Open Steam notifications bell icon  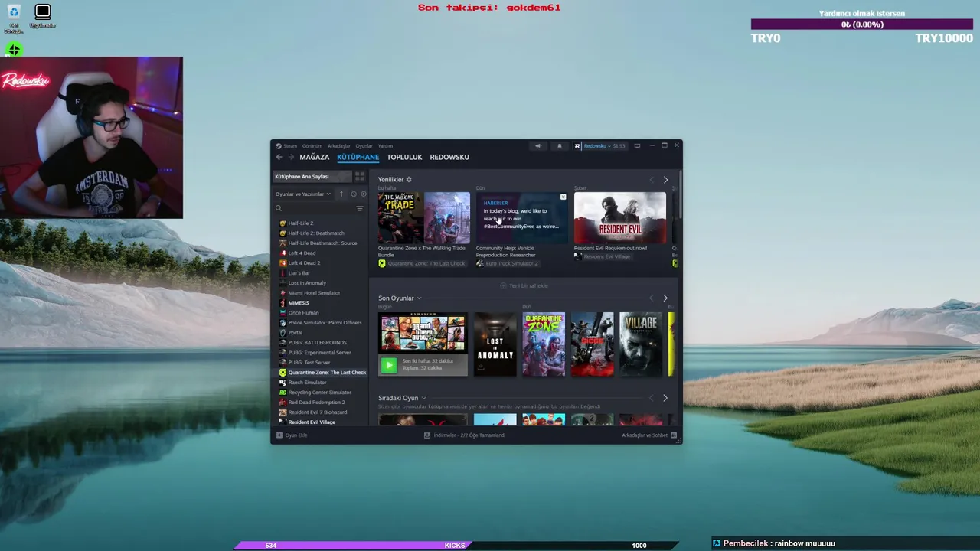coord(559,145)
